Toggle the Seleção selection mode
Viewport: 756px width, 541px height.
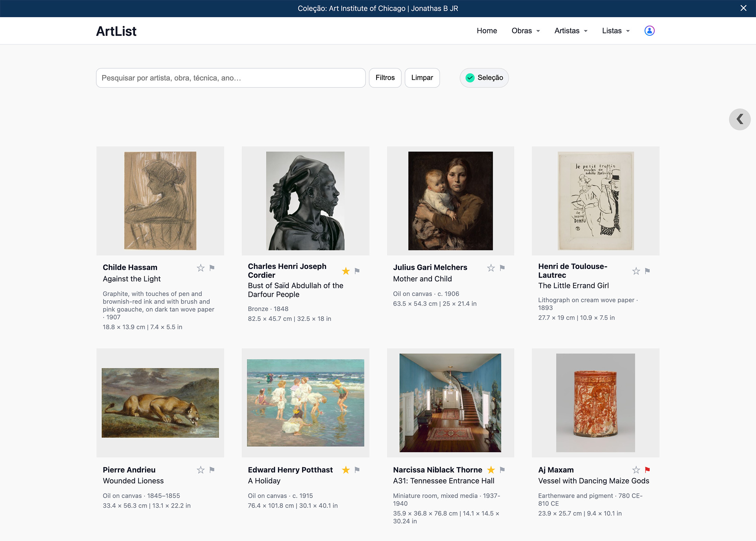(484, 78)
